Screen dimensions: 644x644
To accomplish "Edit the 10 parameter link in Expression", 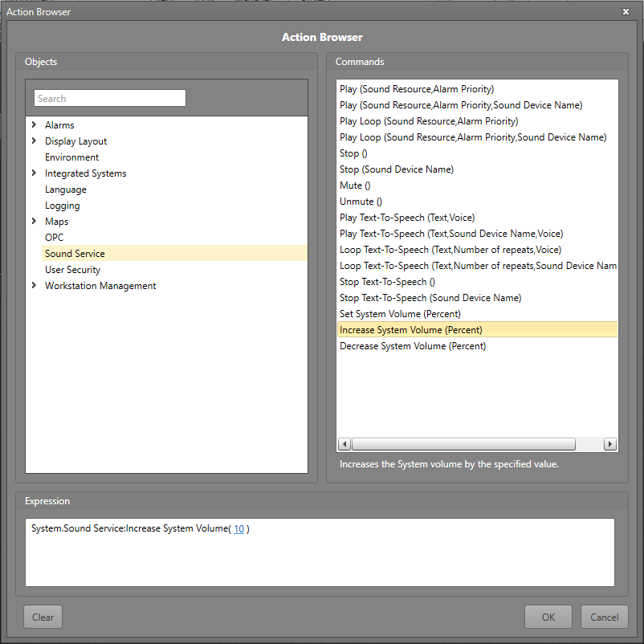I will (x=238, y=528).
